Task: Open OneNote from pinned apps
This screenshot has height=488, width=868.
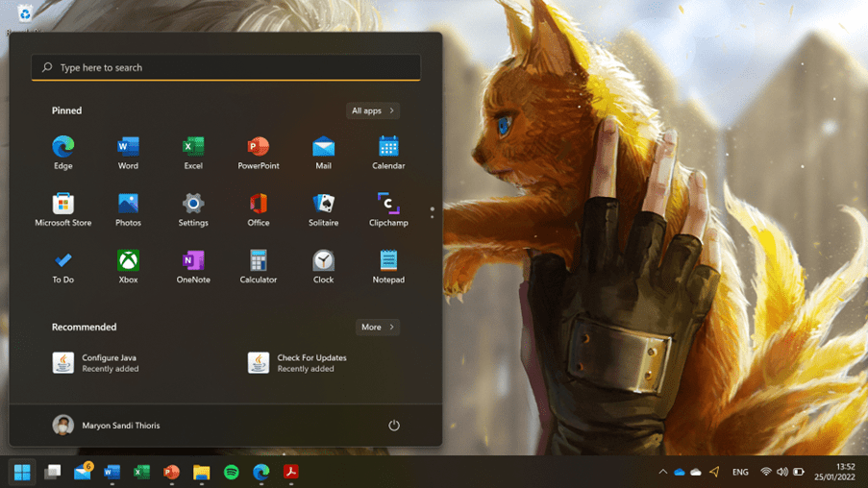Action: (x=193, y=266)
